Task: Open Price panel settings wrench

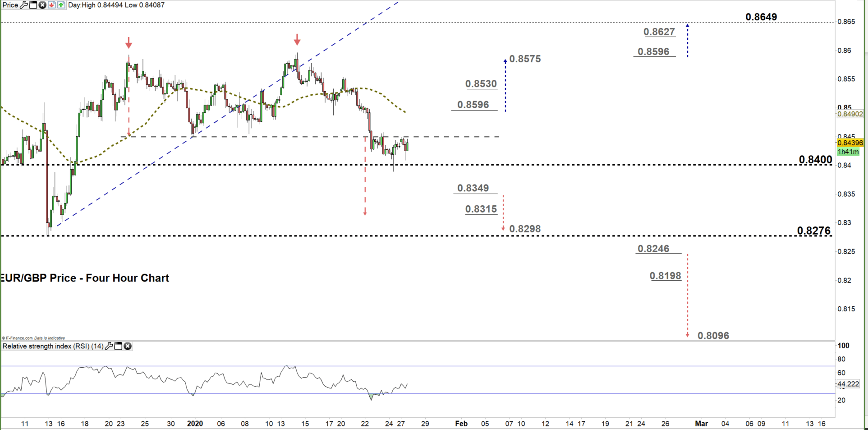Action: pos(24,5)
